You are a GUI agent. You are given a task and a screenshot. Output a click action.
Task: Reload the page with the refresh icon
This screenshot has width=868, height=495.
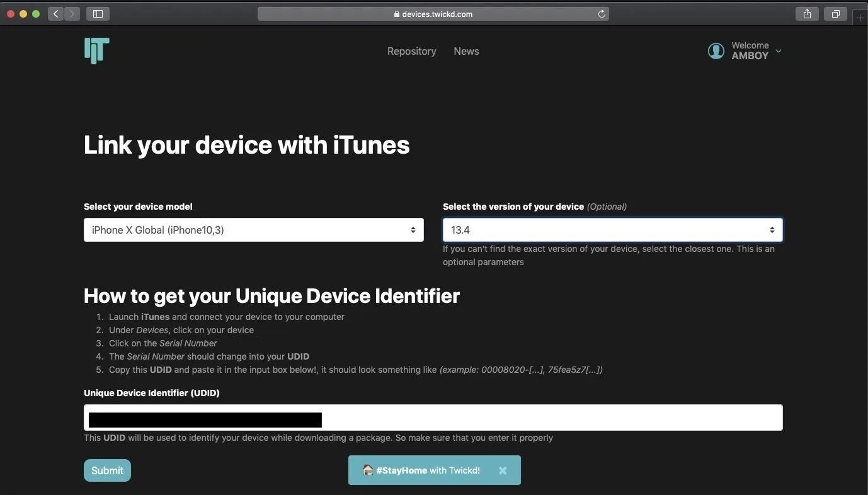coord(602,14)
